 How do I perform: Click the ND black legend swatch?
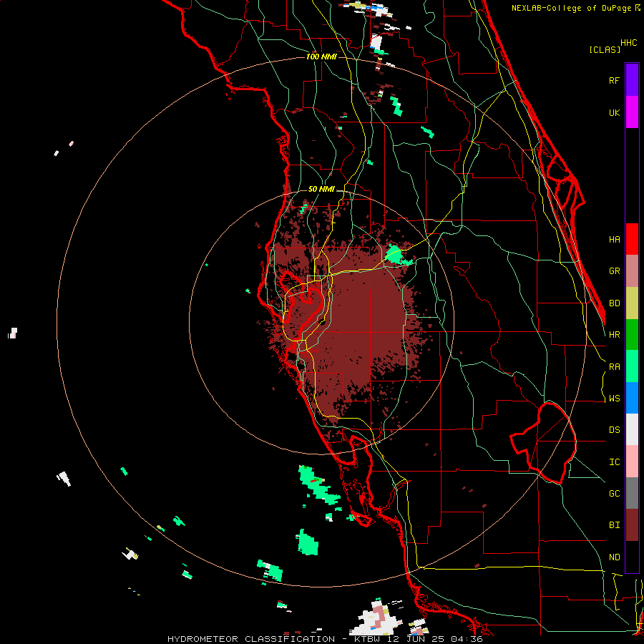632,557
